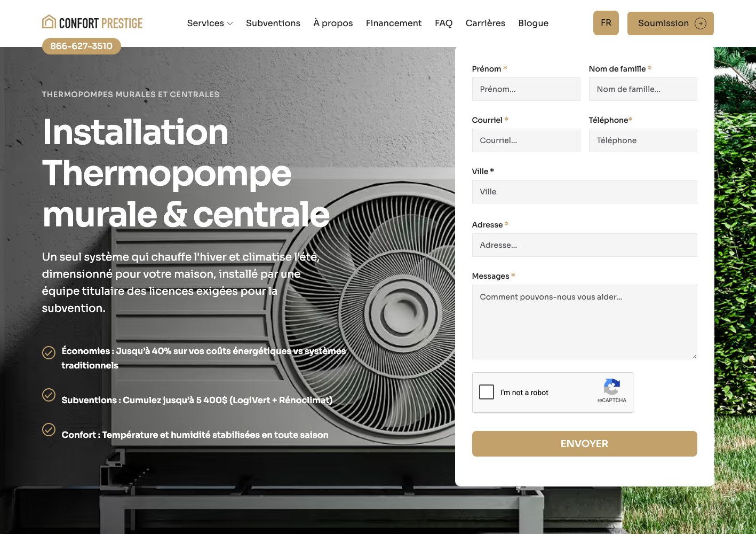Click 'THERMOPOMPES MURALES ET CENTRALES' subtitle text
The height and width of the screenshot is (534, 756).
(131, 95)
